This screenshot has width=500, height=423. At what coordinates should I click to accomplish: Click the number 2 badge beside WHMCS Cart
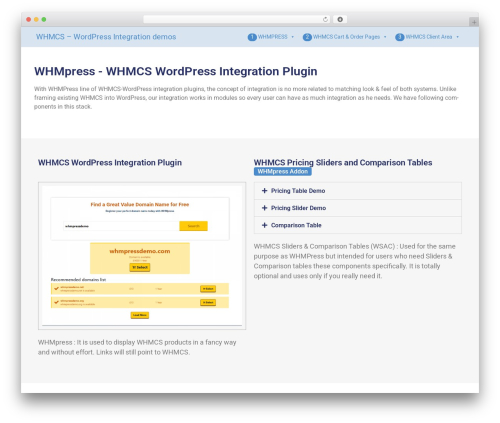point(307,37)
